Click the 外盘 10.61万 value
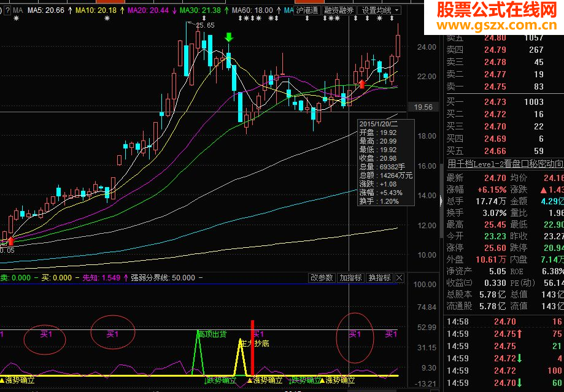Screen dimensions: 564x392 pos(491,259)
